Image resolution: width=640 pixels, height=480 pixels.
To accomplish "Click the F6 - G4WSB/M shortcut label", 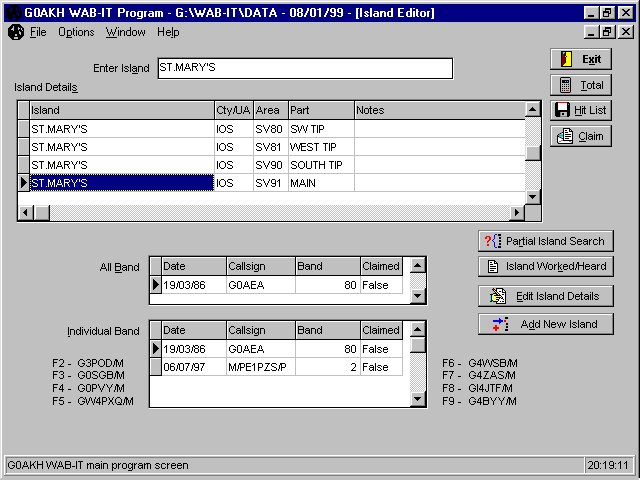I will [480, 363].
